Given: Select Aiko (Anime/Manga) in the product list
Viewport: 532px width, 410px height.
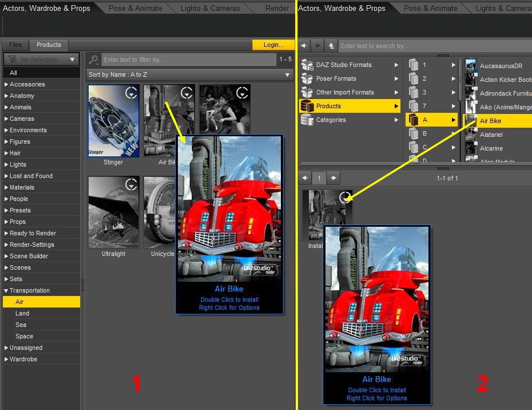Looking at the screenshot, I should pos(498,107).
